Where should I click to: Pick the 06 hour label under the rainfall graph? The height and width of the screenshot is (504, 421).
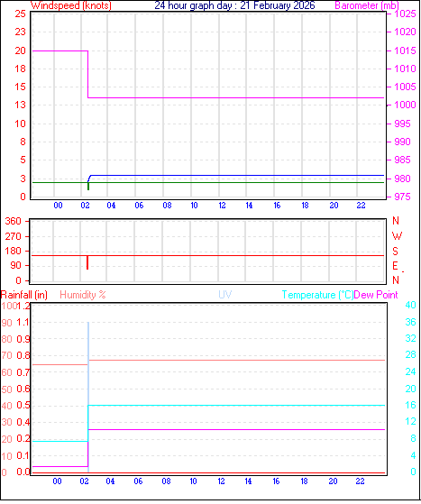138,481
